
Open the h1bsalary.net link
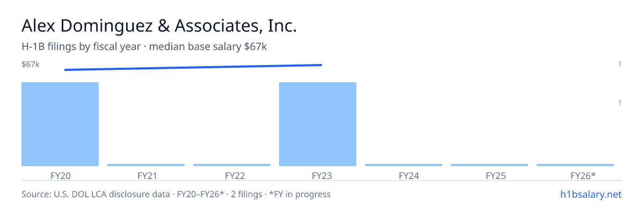tap(590, 194)
